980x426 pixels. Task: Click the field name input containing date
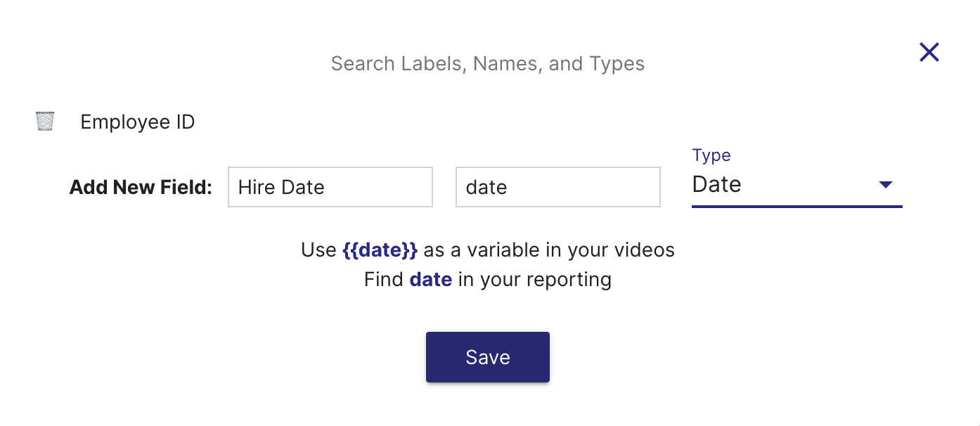[x=557, y=187]
